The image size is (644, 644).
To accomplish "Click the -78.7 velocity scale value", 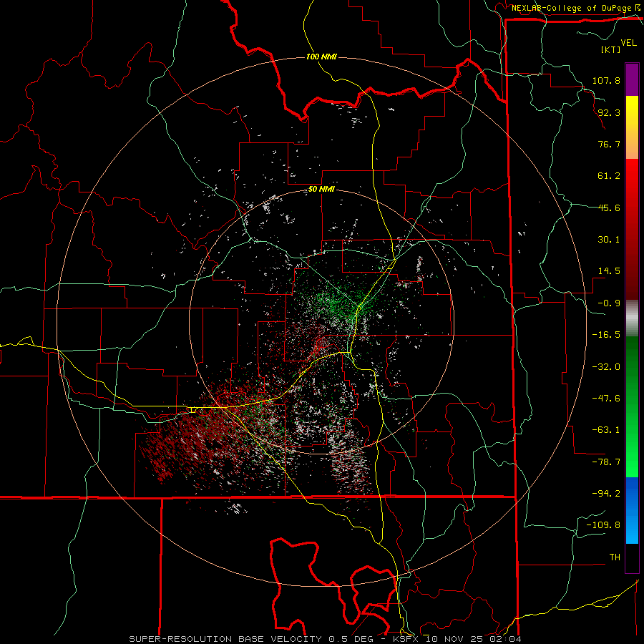I will [606, 462].
